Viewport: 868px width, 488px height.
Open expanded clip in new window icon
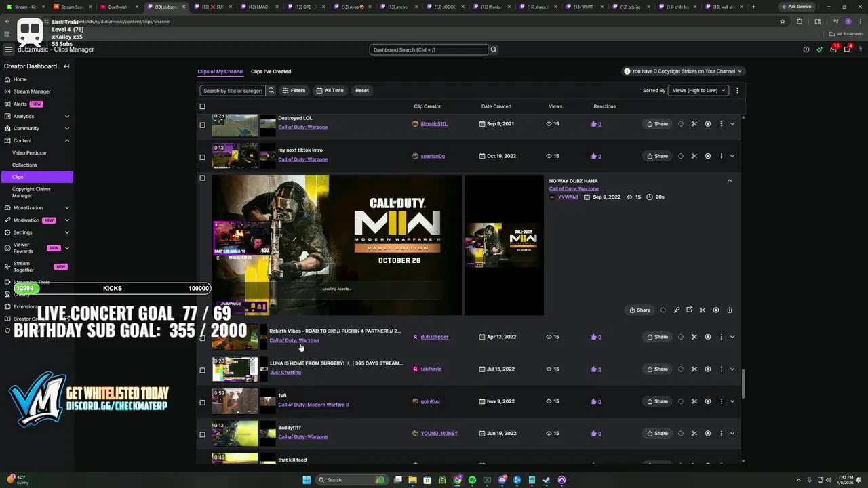[x=690, y=310]
